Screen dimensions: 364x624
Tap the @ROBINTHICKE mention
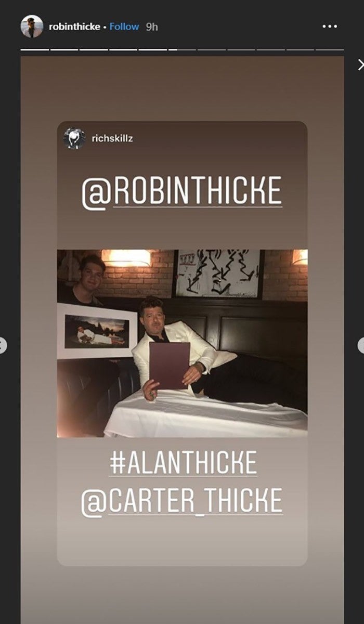(x=181, y=191)
